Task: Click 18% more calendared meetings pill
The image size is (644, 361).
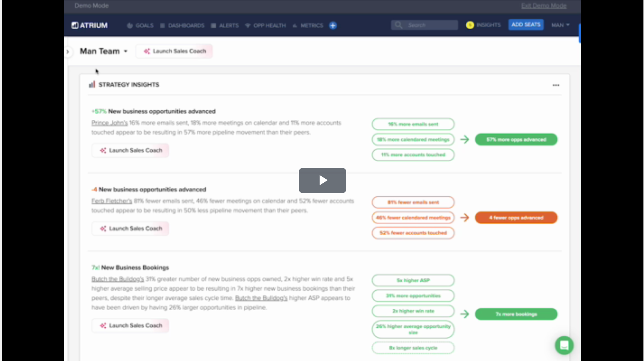Action: point(413,139)
